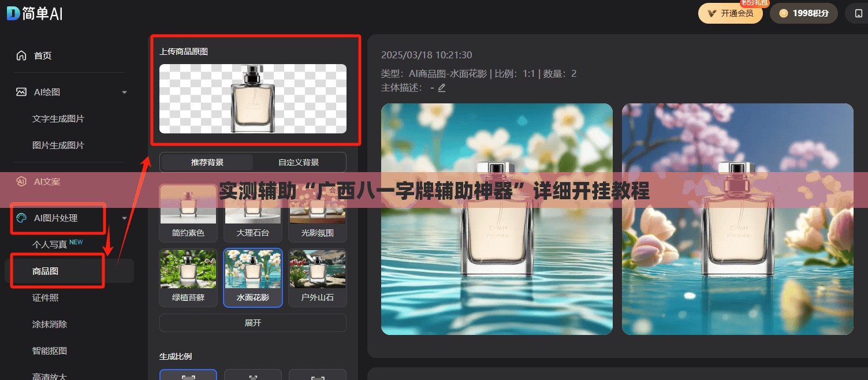Click the 简单AI logo
This screenshot has height=380, width=868.
point(35,14)
